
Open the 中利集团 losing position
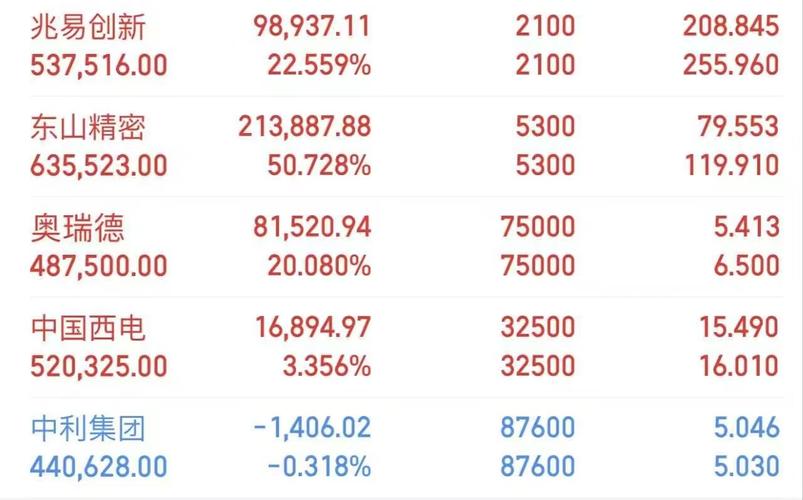point(407,447)
